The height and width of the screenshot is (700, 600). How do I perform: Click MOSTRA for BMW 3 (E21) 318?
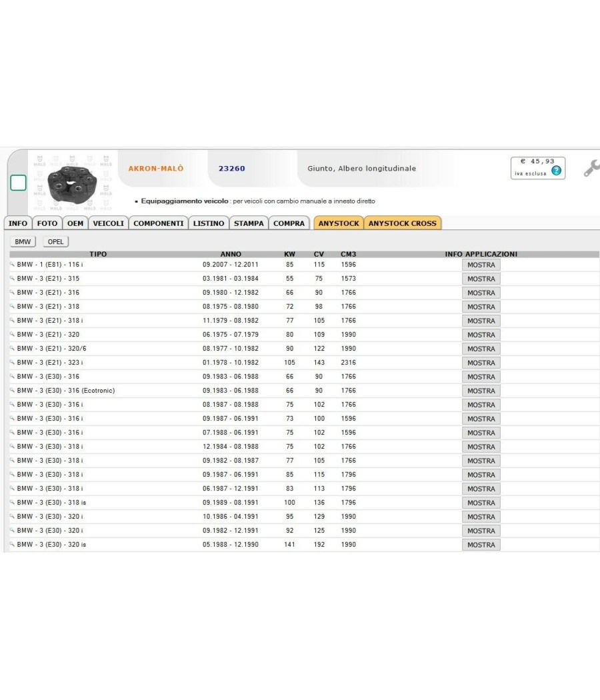coord(481,307)
